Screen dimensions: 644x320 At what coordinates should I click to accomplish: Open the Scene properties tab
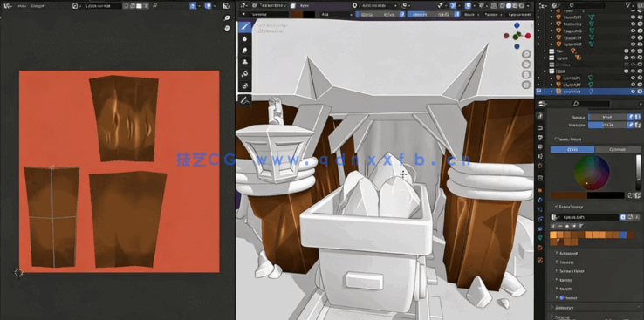(540, 156)
